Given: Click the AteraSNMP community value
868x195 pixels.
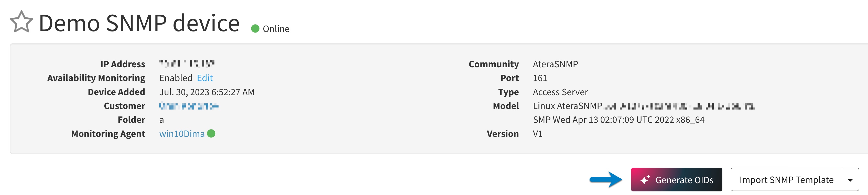Looking at the screenshot, I should 555,64.
